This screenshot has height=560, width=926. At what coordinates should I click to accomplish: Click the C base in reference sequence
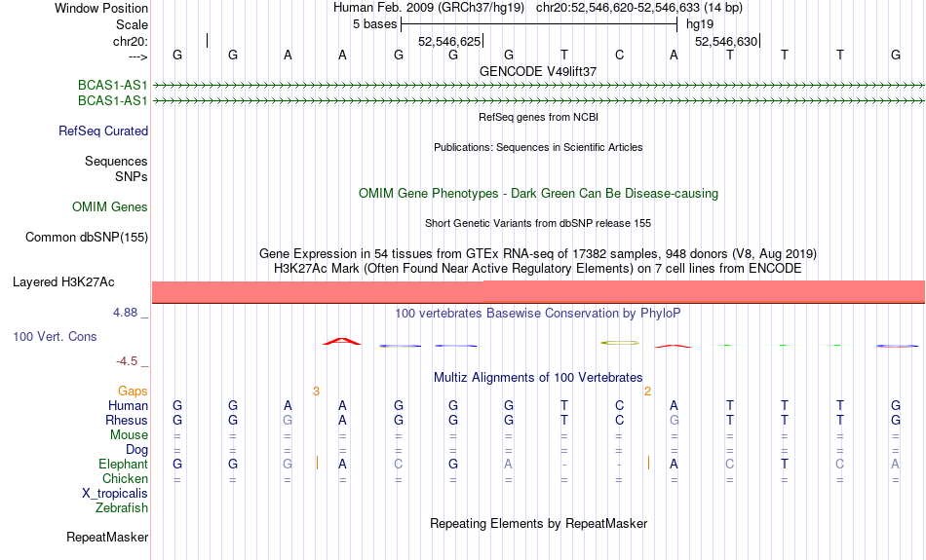pos(619,56)
